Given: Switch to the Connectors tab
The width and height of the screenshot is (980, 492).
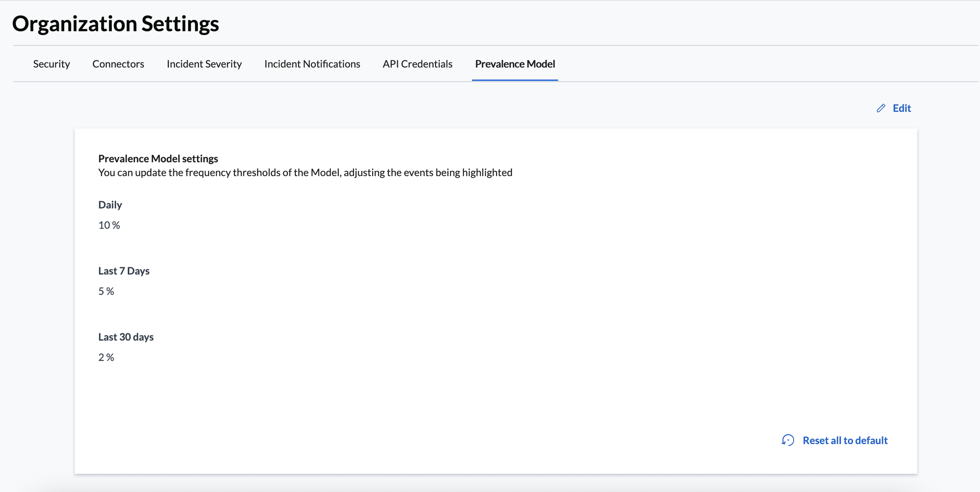Looking at the screenshot, I should 118,64.
